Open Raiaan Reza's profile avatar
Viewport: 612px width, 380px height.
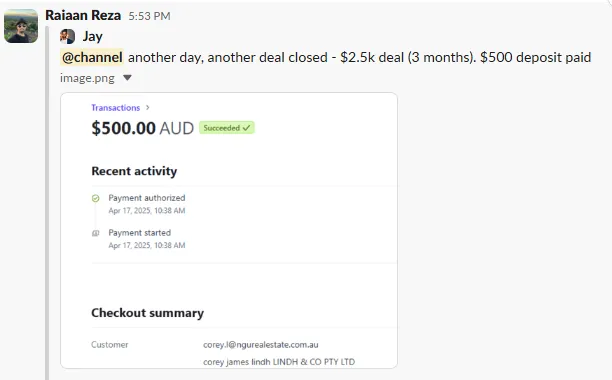click(x=21, y=26)
